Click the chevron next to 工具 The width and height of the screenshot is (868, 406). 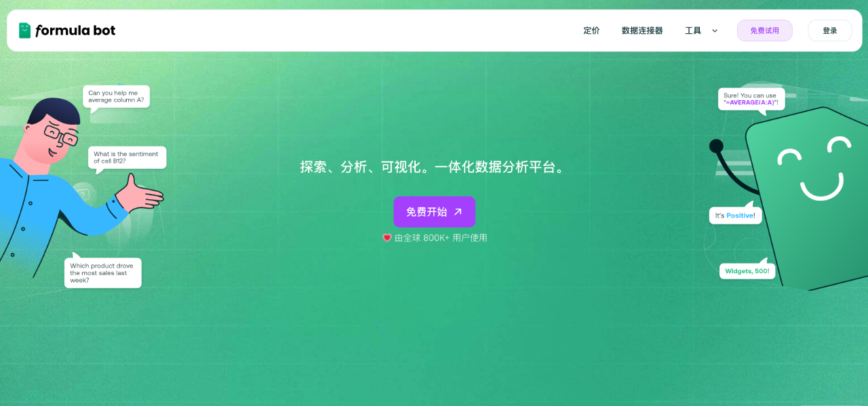coord(714,31)
